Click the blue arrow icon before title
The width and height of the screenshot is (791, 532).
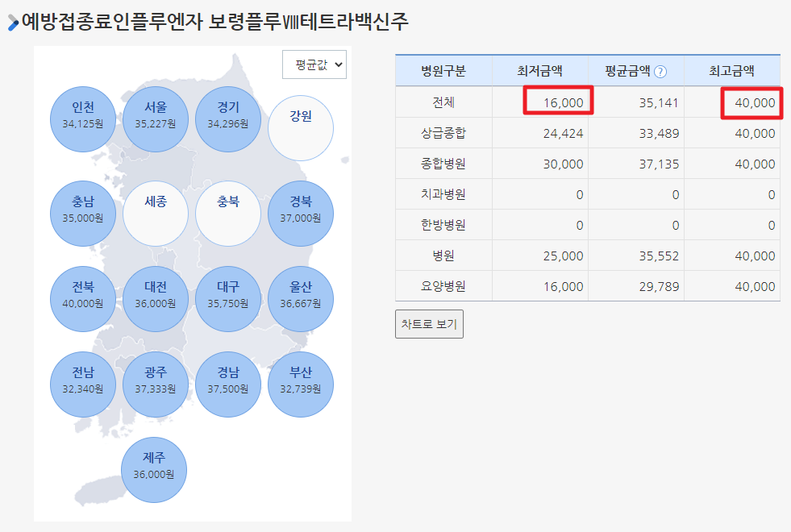point(13,23)
